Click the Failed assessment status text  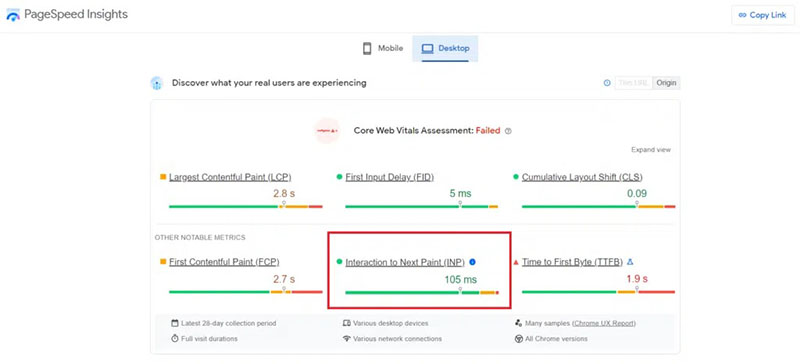(488, 131)
